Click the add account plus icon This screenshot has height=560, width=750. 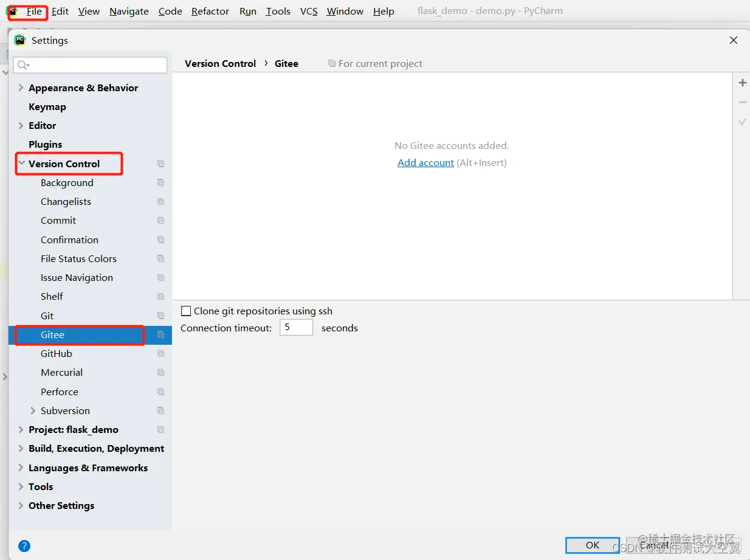point(742,83)
